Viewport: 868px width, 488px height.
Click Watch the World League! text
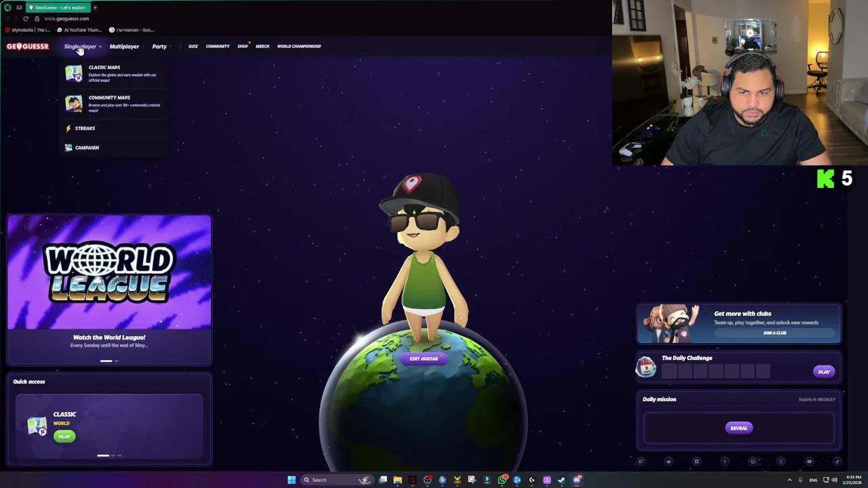point(109,337)
